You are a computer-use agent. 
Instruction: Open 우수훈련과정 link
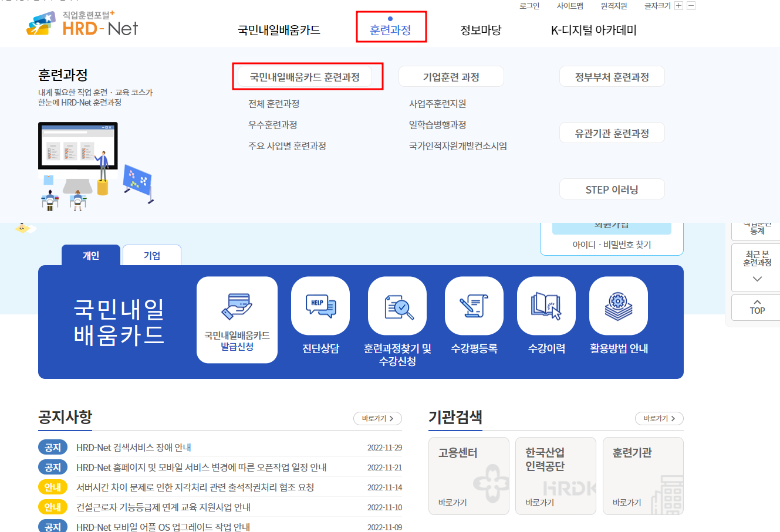(x=273, y=125)
